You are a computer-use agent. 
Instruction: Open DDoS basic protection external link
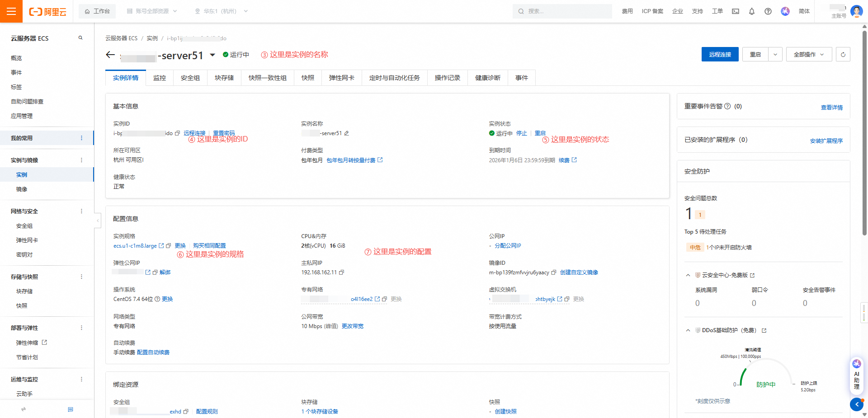click(764, 331)
